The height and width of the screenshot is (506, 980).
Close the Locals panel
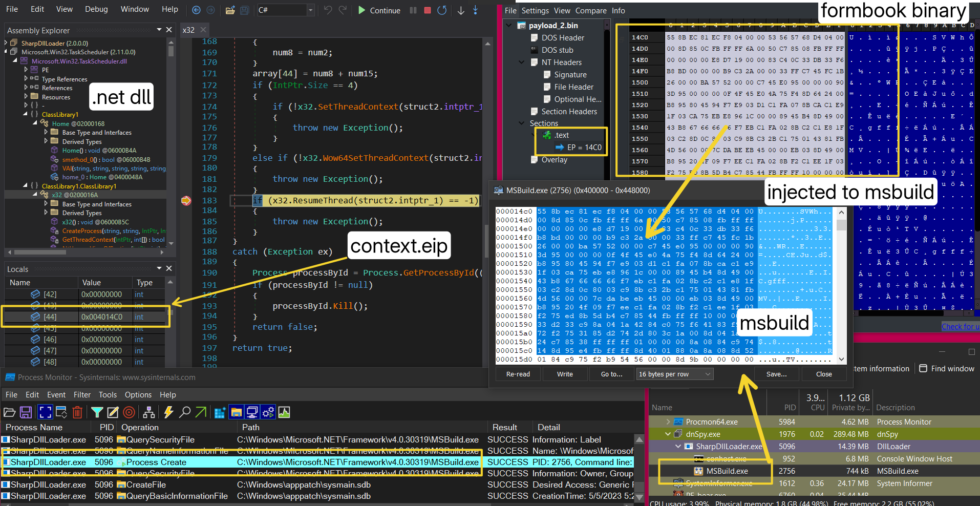pos(169,268)
